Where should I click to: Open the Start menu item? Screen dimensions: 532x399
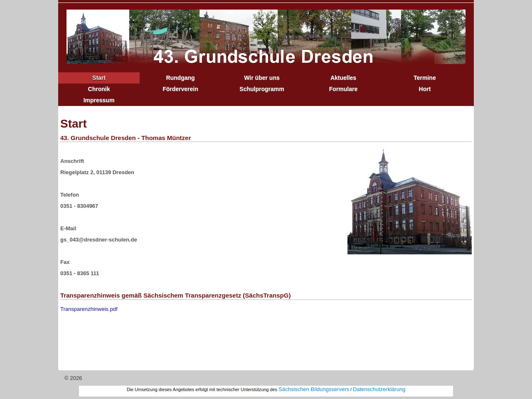coord(99,78)
